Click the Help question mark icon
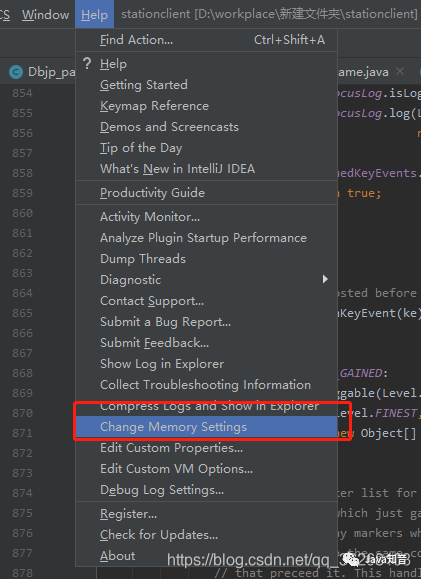The image size is (421, 579). coord(87,64)
